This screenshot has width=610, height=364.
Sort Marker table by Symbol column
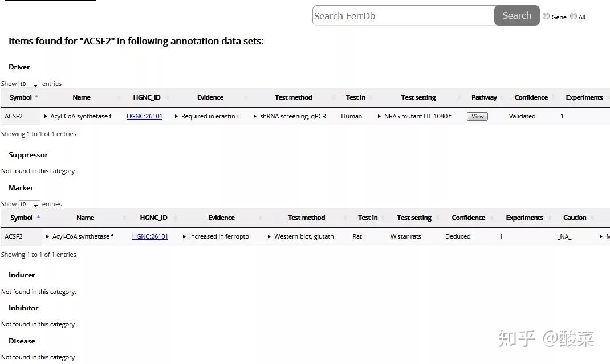point(22,218)
